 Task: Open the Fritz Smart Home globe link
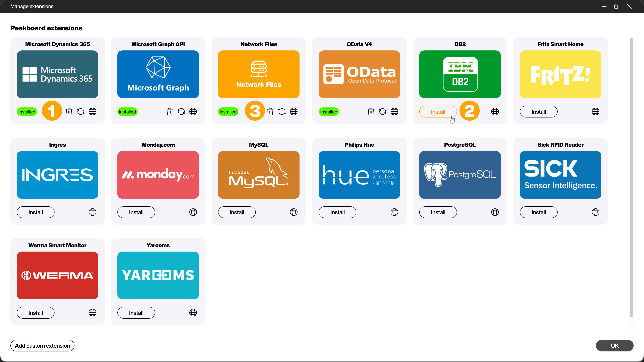(596, 112)
